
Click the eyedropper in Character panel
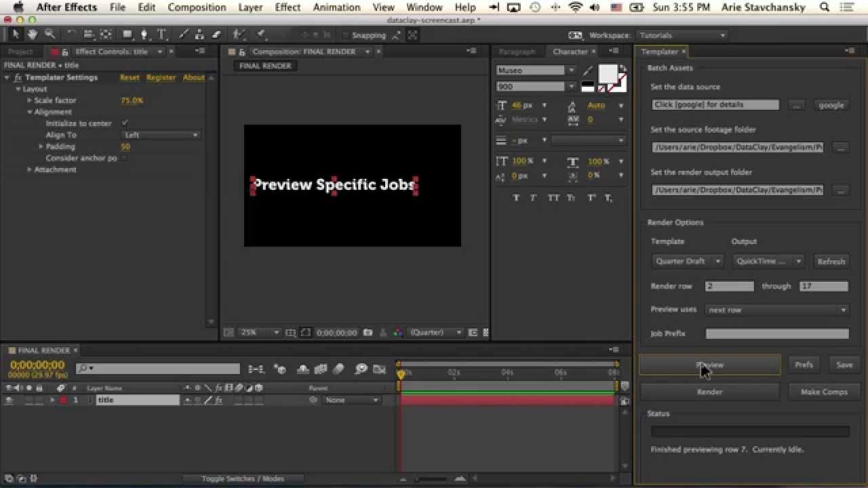[588, 70]
